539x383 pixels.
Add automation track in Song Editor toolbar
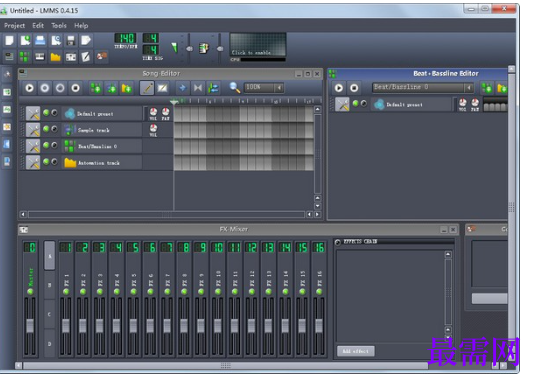[x=127, y=88]
